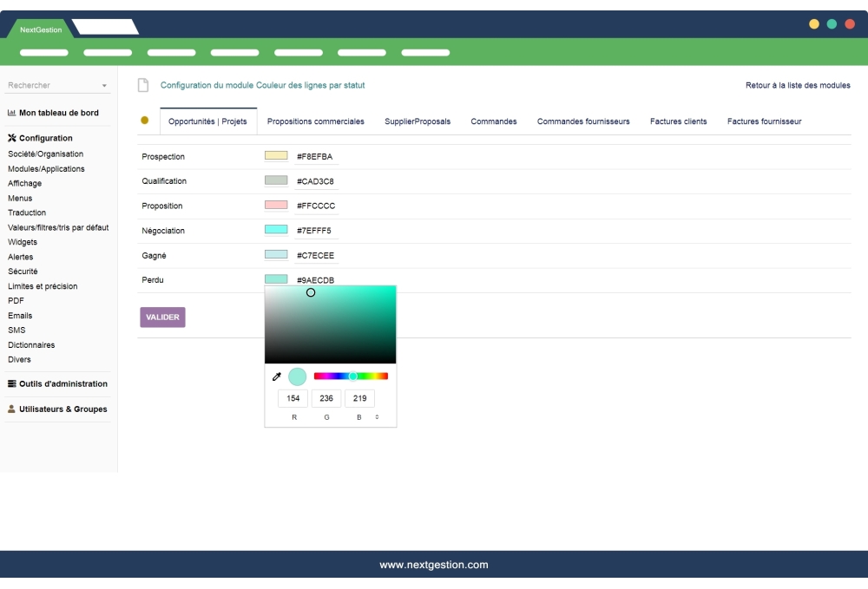The height and width of the screenshot is (589, 868).
Task: Open the Dictionnaires configuration entry
Action: (32, 344)
